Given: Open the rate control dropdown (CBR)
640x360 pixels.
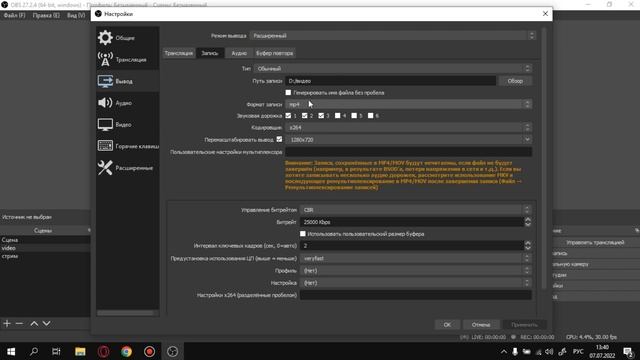Looking at the screenshot, I should tap(416, 210).
